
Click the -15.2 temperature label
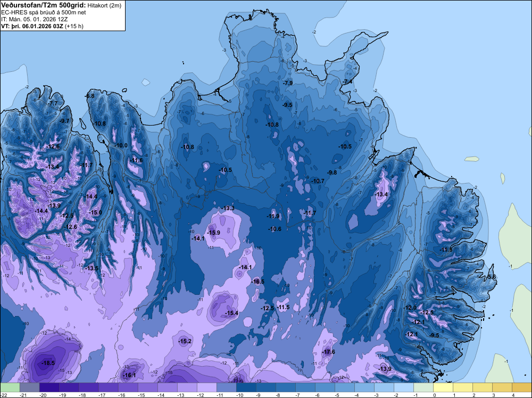coord(185,342)
